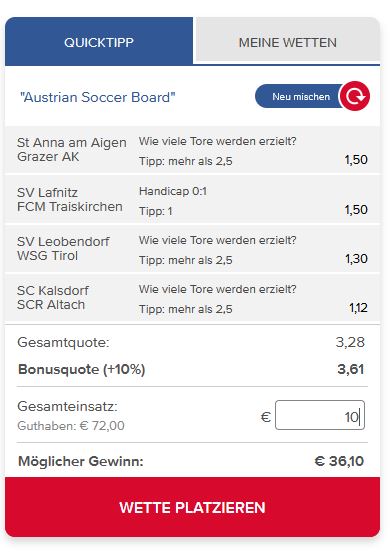Viewport: 390px width, 552px height.
Task: Select the SV Leobendorf vs WSG Tirol row
Action: (x=193, y=249)
